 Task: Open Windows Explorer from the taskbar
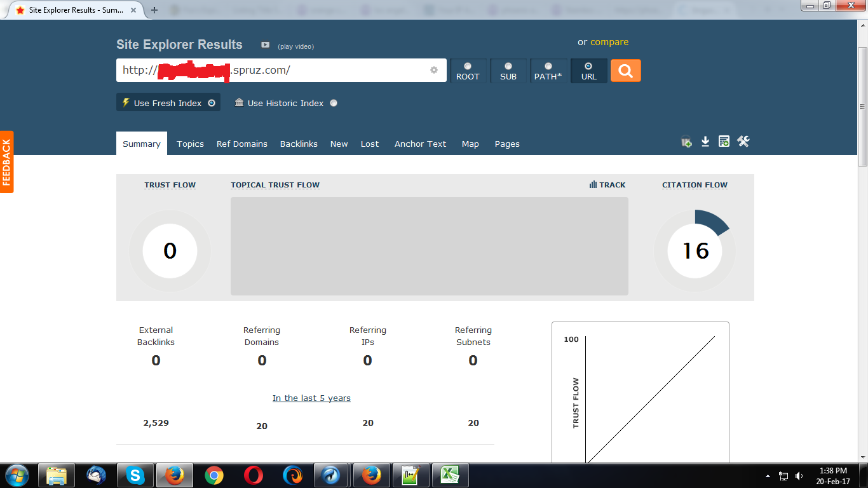57,475
